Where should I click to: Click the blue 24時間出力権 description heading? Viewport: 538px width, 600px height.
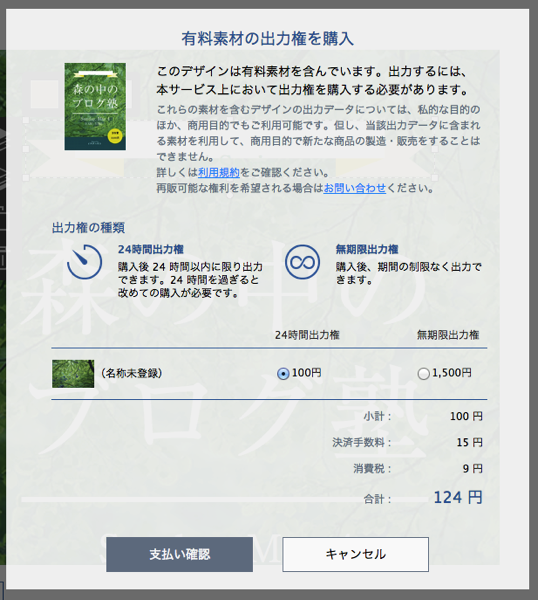(151, 249)
